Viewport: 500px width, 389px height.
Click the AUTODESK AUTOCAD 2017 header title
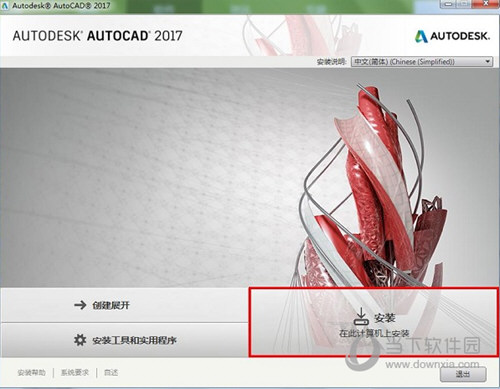[x=97, y=36]
